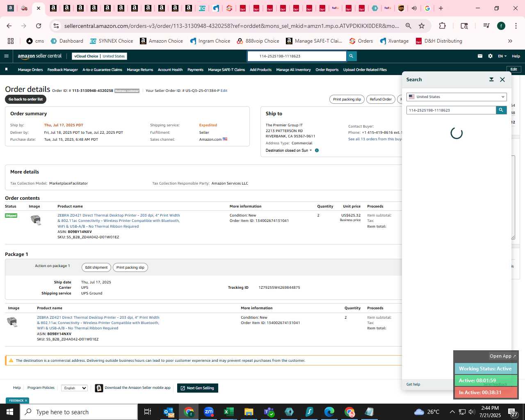Viewport: 525px width, 420px height.
Task: Open Excel from the taskbar
Action: point(229,412)
